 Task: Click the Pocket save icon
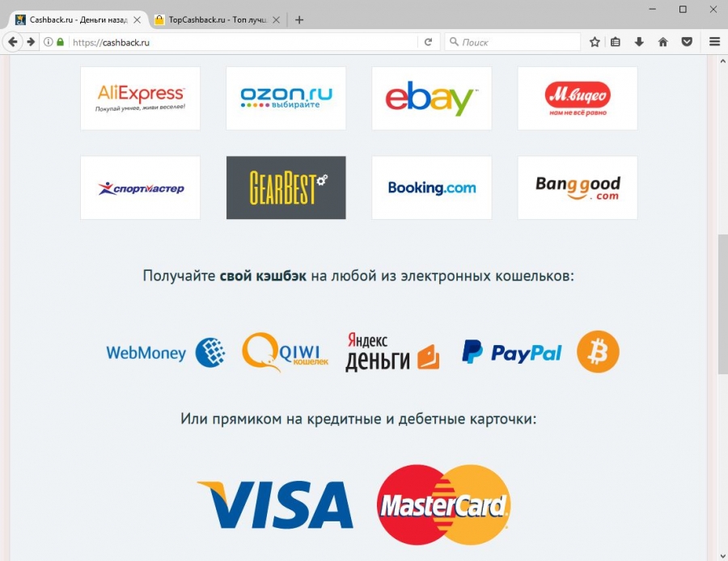pyautogui.click(x=687, y=42)
